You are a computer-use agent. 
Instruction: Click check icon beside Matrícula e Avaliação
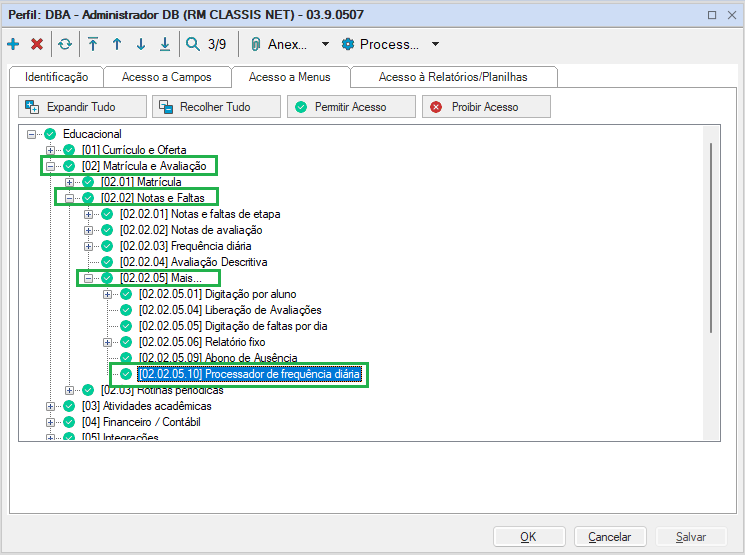tap(69, 166)
